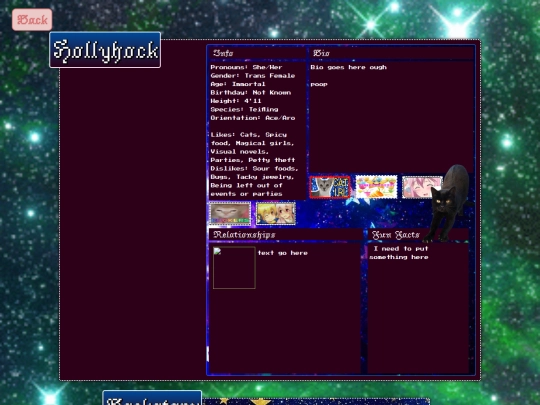Click the black cat image

(x=448, y=202)
